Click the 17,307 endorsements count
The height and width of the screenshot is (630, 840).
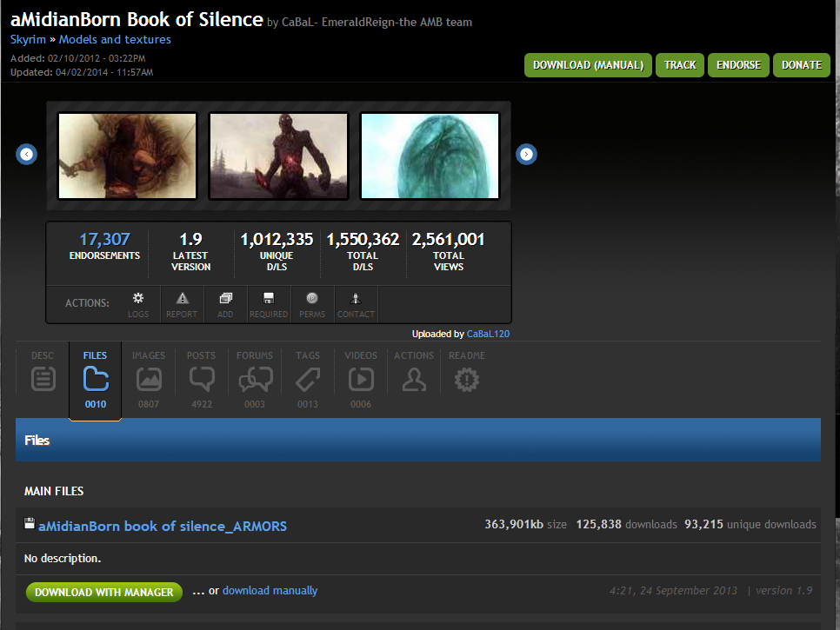coord(104,239)
